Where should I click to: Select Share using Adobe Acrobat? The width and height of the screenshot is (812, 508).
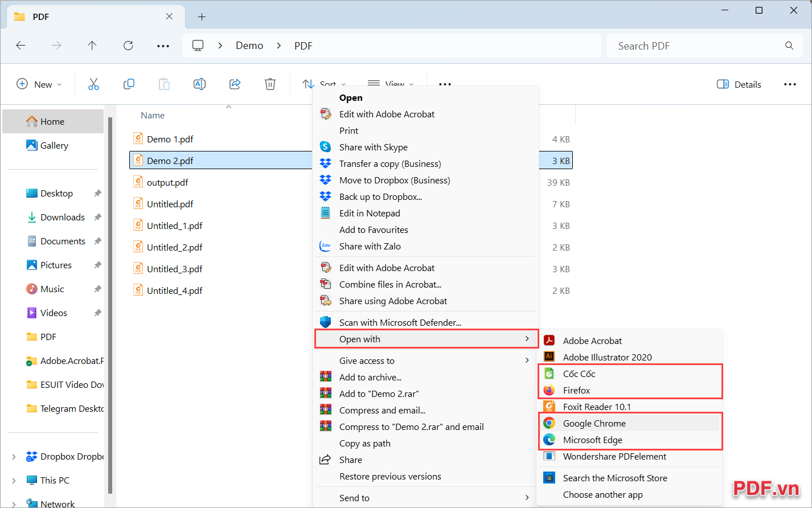tap(426, 301)
